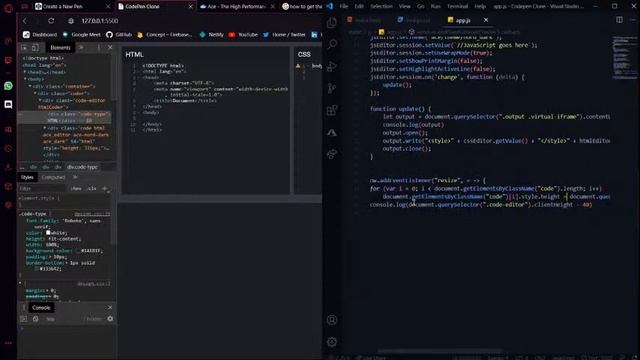Screen dimensions: 640x360
Task: Open the Concept - Firebase bookmark
Action: point(164,35)
